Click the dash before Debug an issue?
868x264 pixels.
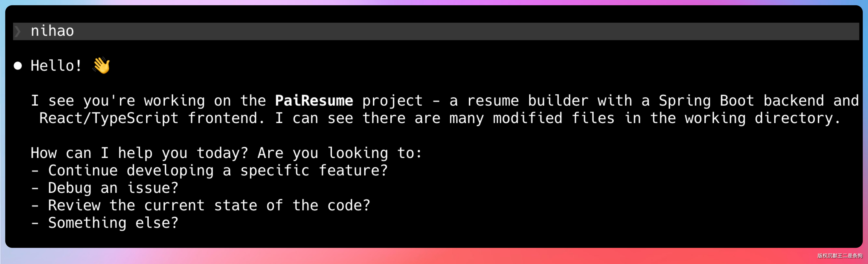[x=35, y=188]
